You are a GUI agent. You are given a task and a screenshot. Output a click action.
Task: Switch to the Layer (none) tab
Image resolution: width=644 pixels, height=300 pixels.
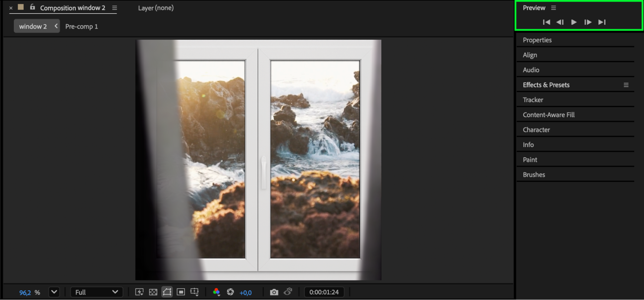156,8
